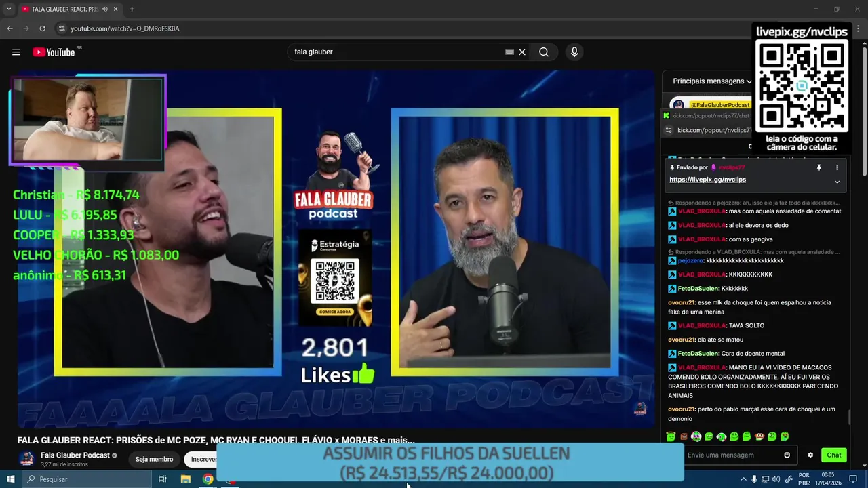The width and height of the screenshot is (868, 488).
Task: Open Fala Glauber Podcast channel avatar
Action: click(x=26, y=459)
